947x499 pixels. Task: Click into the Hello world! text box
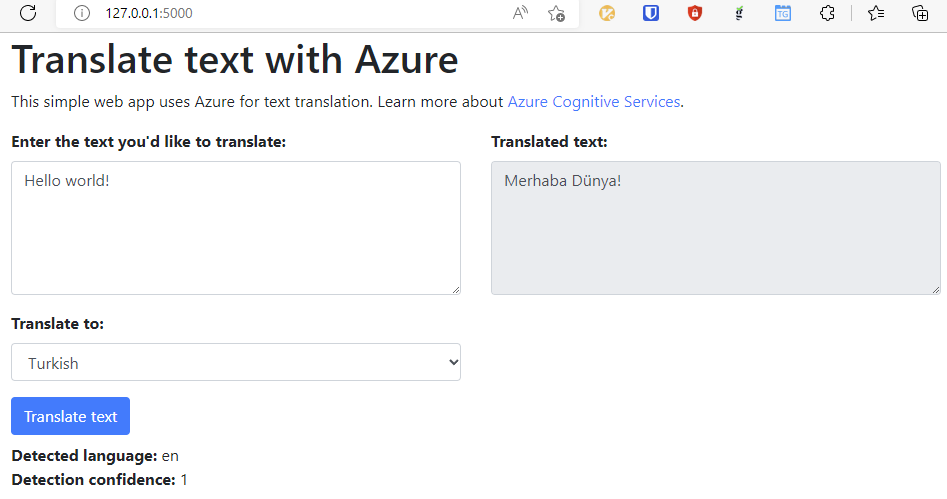click(236, 228)
